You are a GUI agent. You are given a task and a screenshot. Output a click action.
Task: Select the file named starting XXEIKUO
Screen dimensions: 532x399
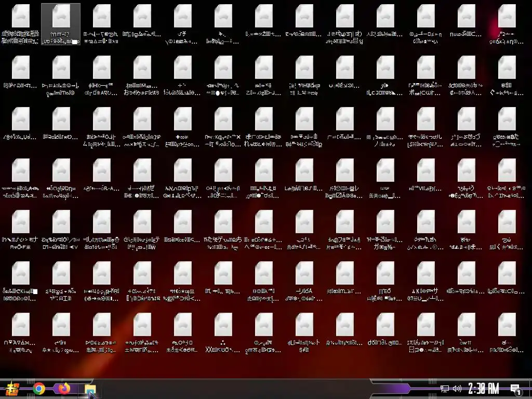tap(223, 333)
